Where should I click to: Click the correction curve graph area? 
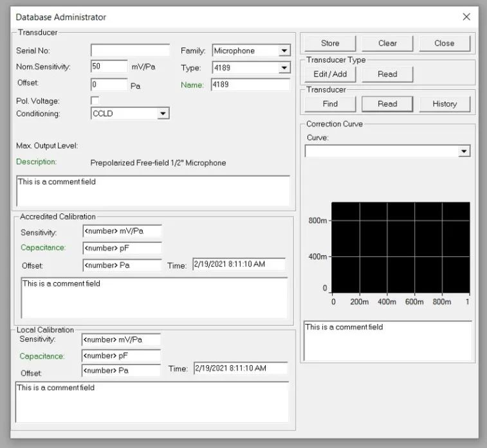pyautogui.click(x=401, y=247)
